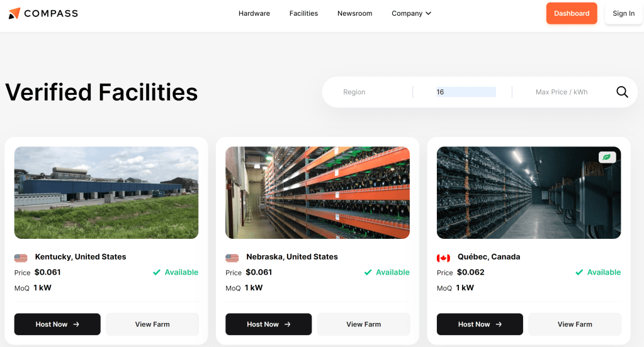The width and height of the screenshot is (644, 347).
Task: View Farm for the Nebraska facility
Action: click(363, 324)
